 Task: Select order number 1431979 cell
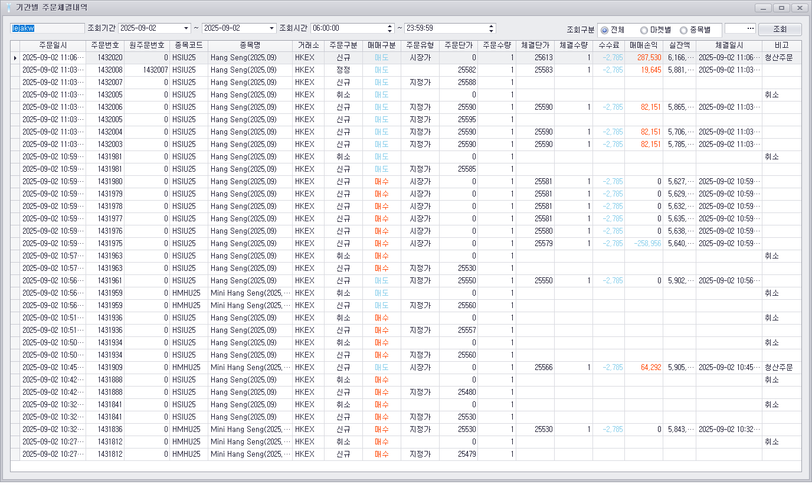[105, 194]
